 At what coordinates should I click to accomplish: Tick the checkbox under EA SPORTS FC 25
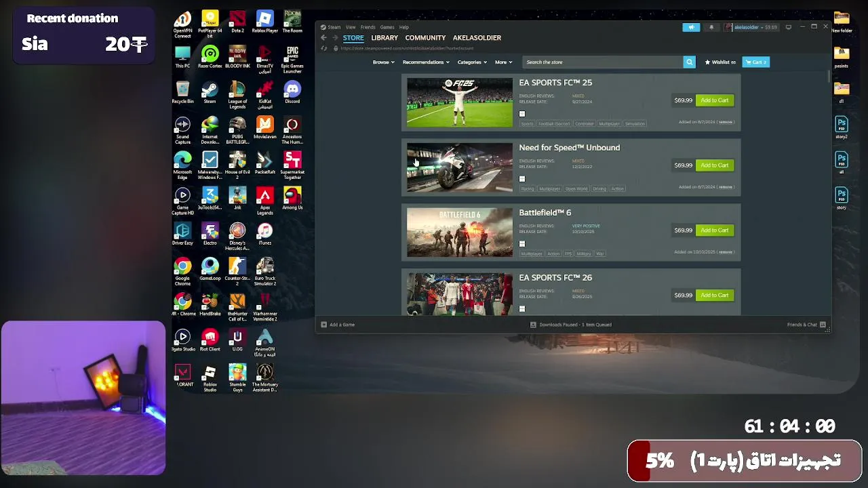(522, 114)
